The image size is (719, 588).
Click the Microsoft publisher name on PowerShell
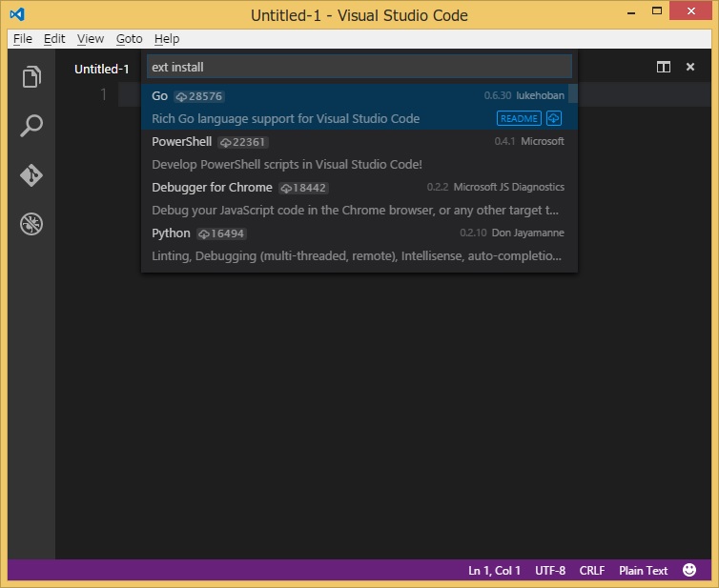(543, 141)
